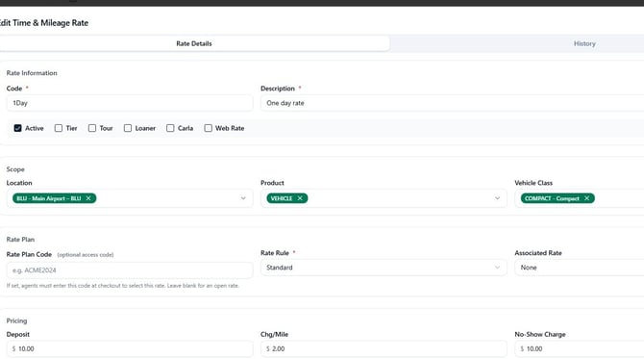Image resolution: width=644 pixels, height=359 pixels.
Task: Switch to the History tab
Action: (x=584, y=43)
